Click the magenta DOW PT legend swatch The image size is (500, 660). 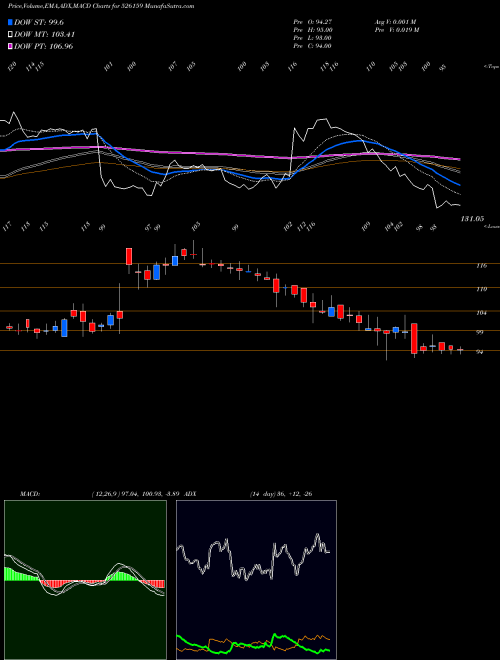[11, 46]
